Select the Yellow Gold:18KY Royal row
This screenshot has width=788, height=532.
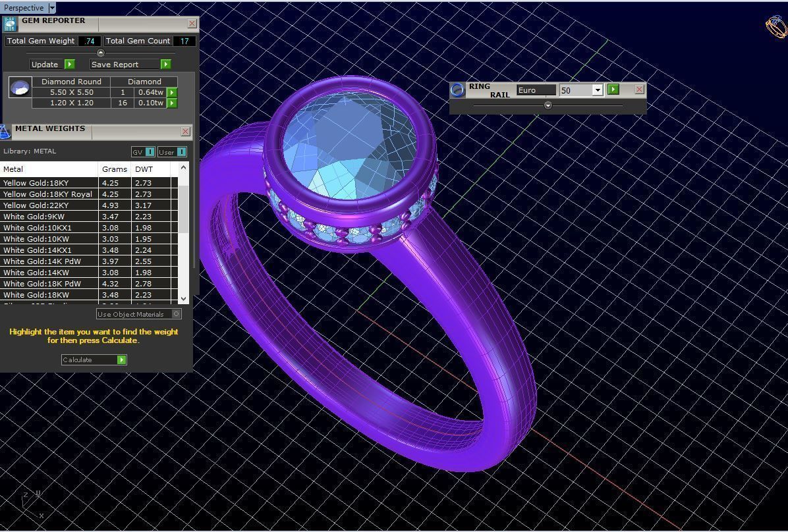pos(88,194)
